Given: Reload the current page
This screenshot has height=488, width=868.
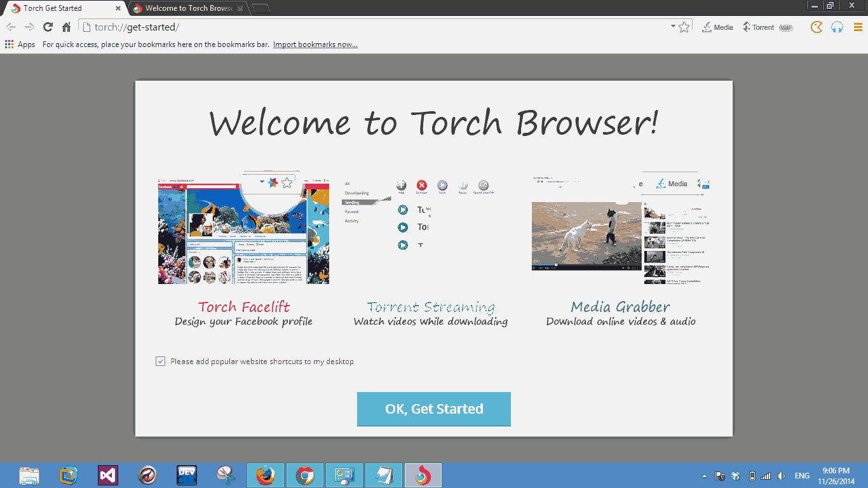Looking at the screenshot, I should pos(47,27).
